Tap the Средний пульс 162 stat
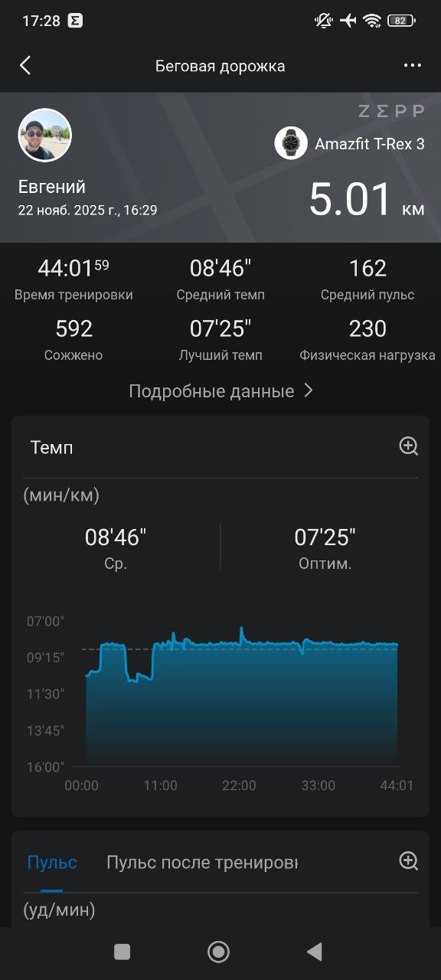This screenshot has width=441, height=980. pos(367,279)
